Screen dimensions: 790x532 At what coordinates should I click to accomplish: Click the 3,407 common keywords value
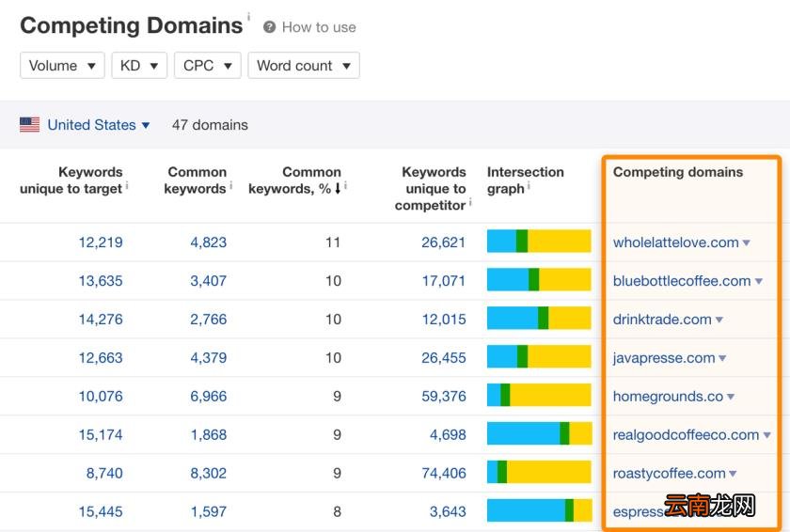pyautogui.click(x=208, y=281)
